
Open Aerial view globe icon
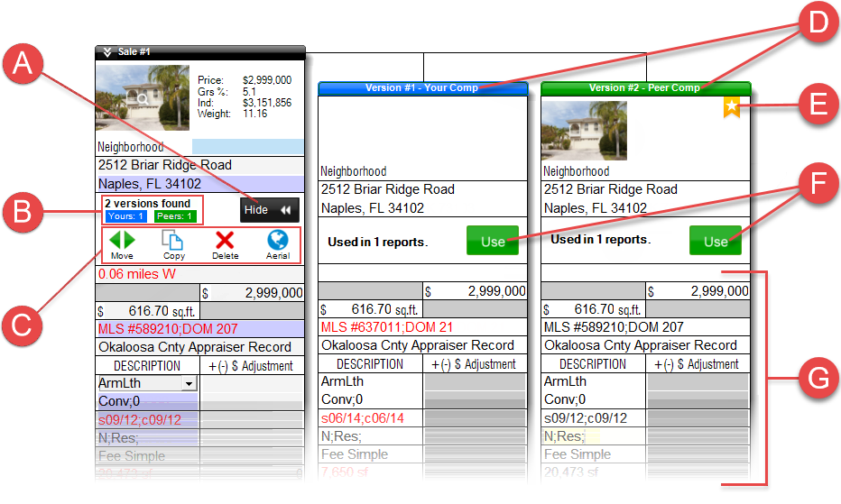278,241
